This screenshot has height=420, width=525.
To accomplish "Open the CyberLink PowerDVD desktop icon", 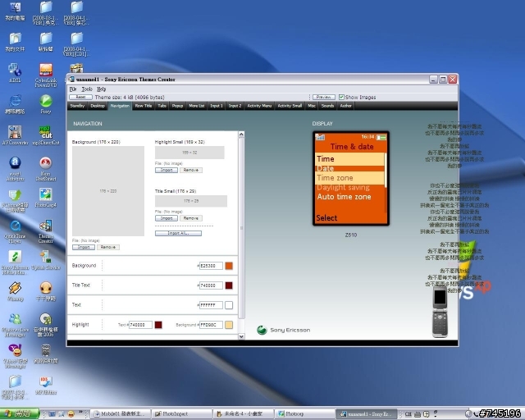I will point(46,75).
